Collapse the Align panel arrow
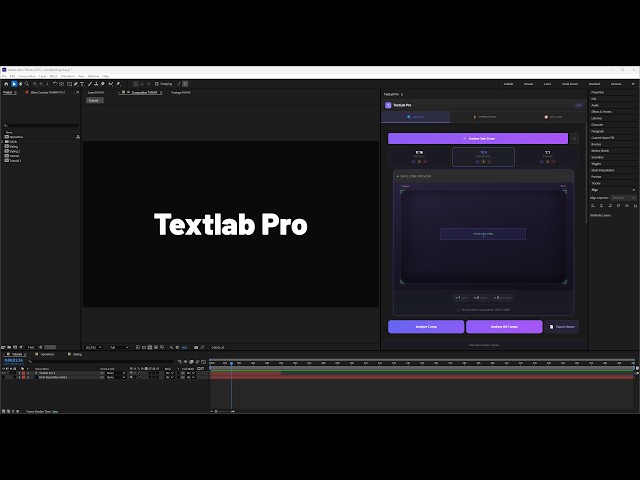 pyautogui.click(x=633, y=190)
